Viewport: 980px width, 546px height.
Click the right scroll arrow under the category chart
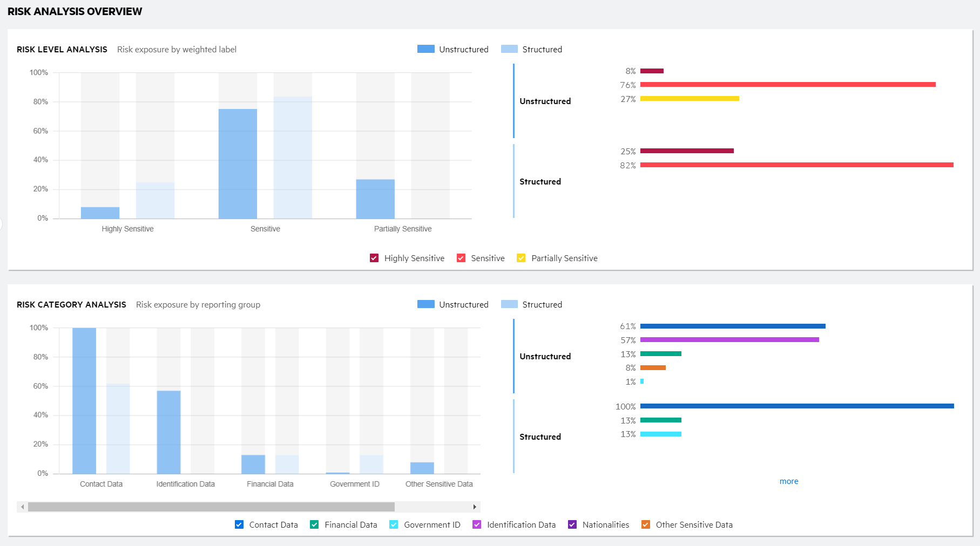click(x=475, y=507)
